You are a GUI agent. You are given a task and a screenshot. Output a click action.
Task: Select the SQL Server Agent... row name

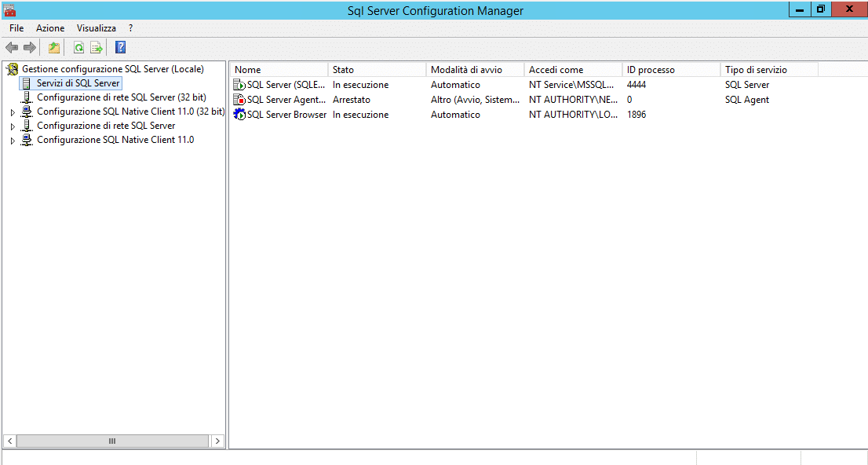286,100
